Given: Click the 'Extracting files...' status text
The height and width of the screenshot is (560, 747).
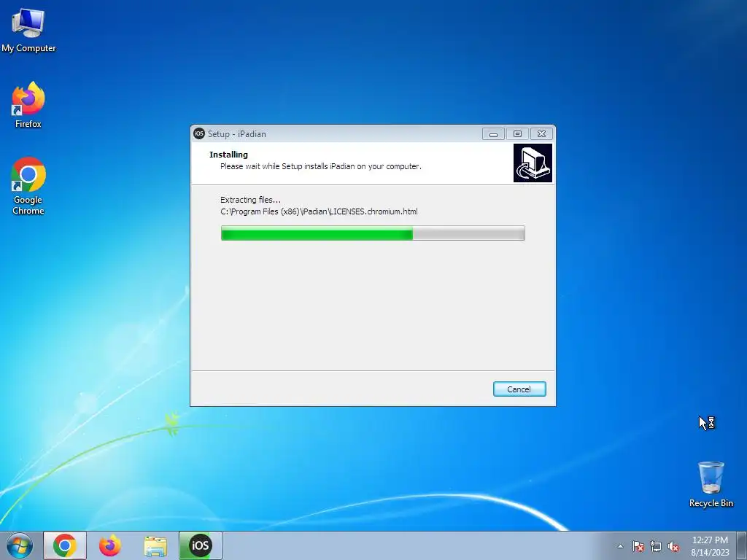Looking at the screenshot, I should pos(251,200).
